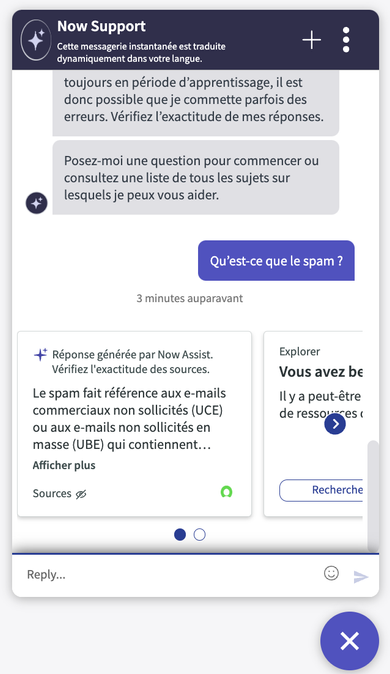Open the emoji picker
The height and width of the screenshot is (674, 390).
click(x=331, y=573)
